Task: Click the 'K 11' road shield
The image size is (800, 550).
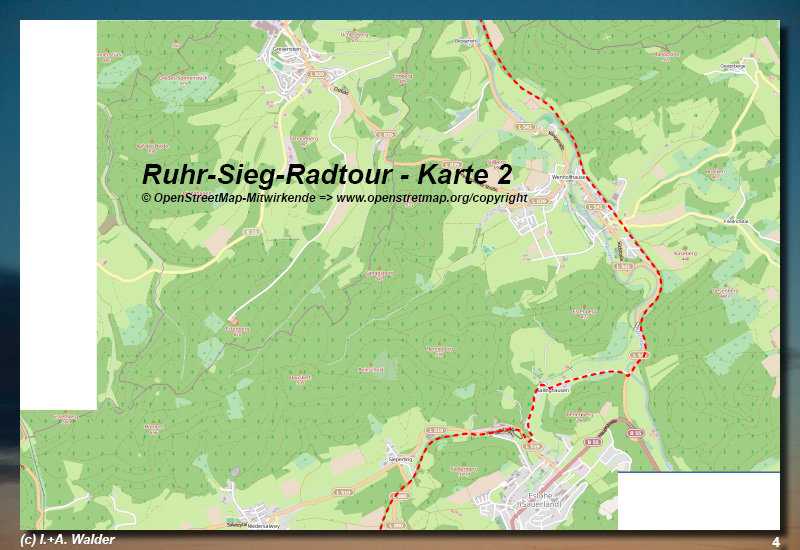Action: tap(252, 232)
